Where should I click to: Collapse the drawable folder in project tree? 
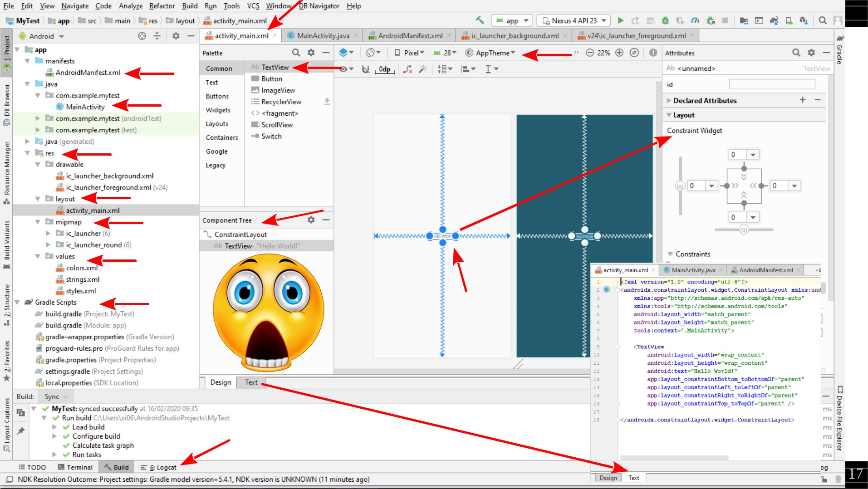pos(38,165)
